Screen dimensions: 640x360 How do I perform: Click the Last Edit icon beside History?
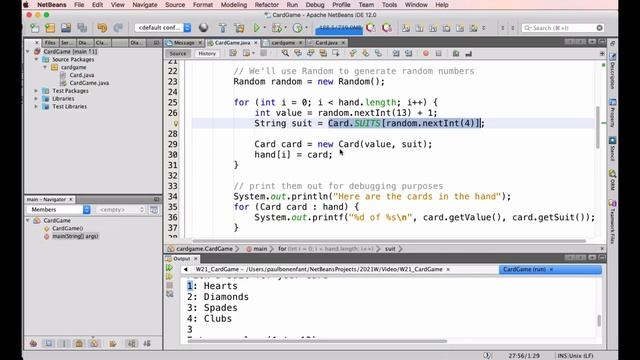(x=233, y=53)
